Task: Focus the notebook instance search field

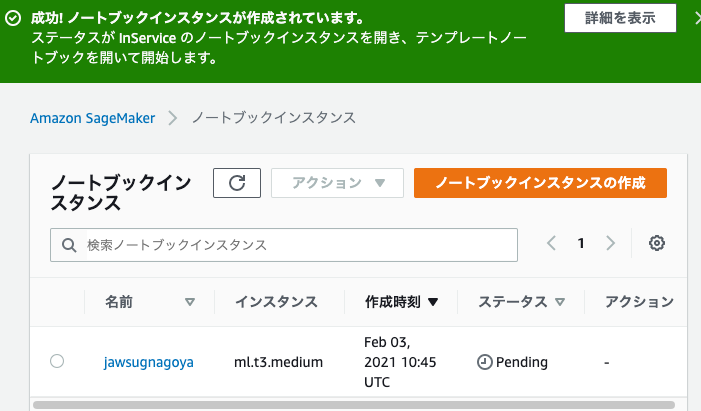Action: pos(284,245)
